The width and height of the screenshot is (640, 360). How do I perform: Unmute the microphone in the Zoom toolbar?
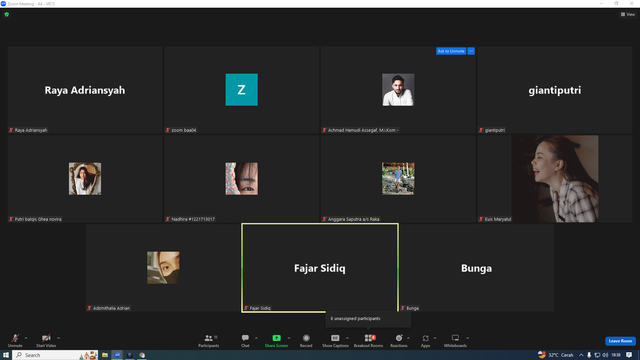[15, 340]
